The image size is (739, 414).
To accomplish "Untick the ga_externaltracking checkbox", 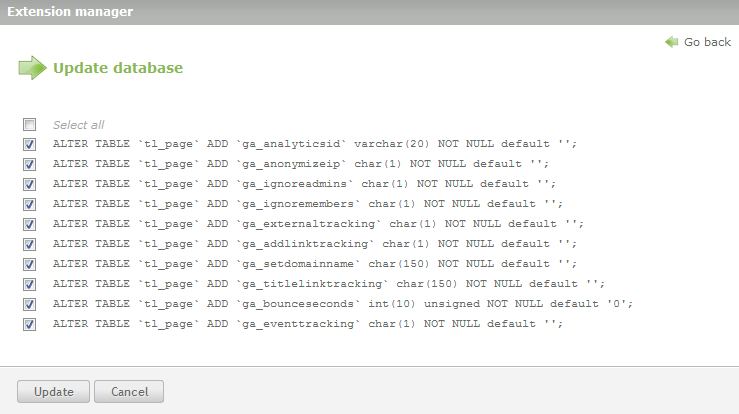I will click(x=30, y=224).
